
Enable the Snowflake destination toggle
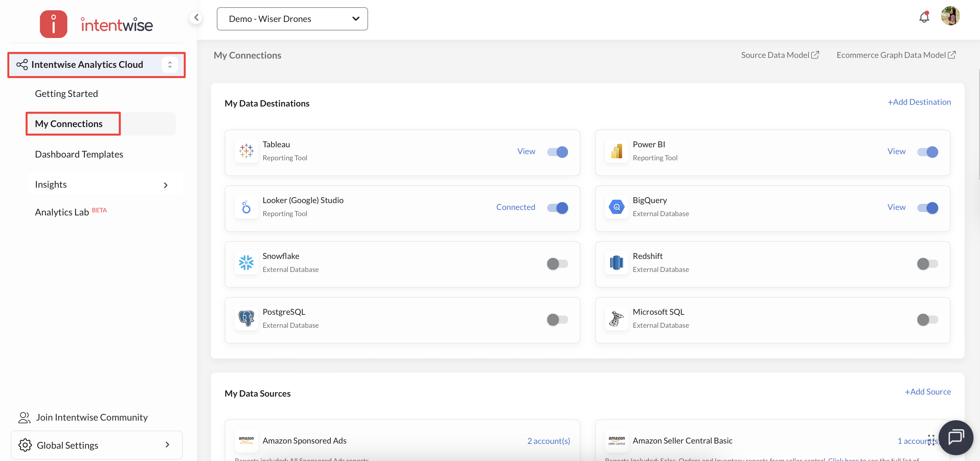[x=557, y=263]
